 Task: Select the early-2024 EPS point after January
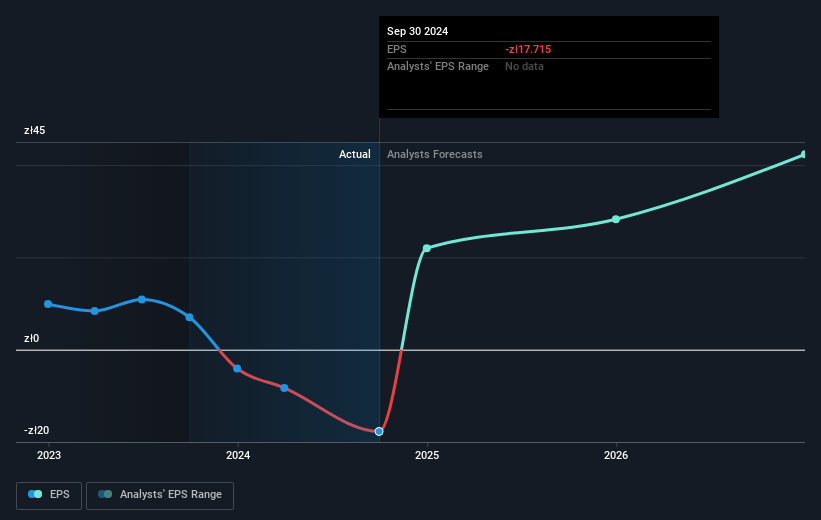284,388
